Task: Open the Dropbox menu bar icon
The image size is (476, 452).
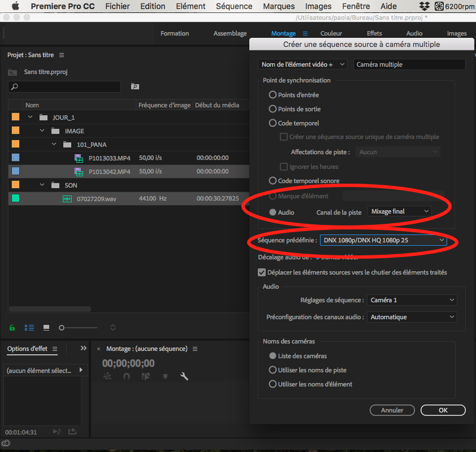Action: (425, 6)
